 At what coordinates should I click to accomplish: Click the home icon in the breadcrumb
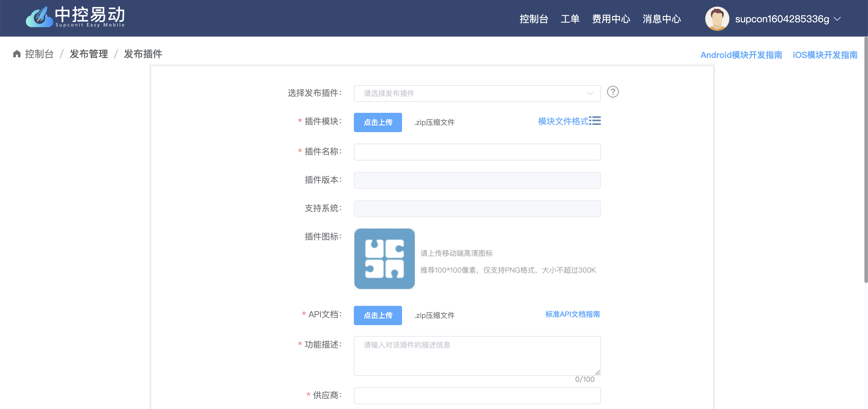coord(17,53)
